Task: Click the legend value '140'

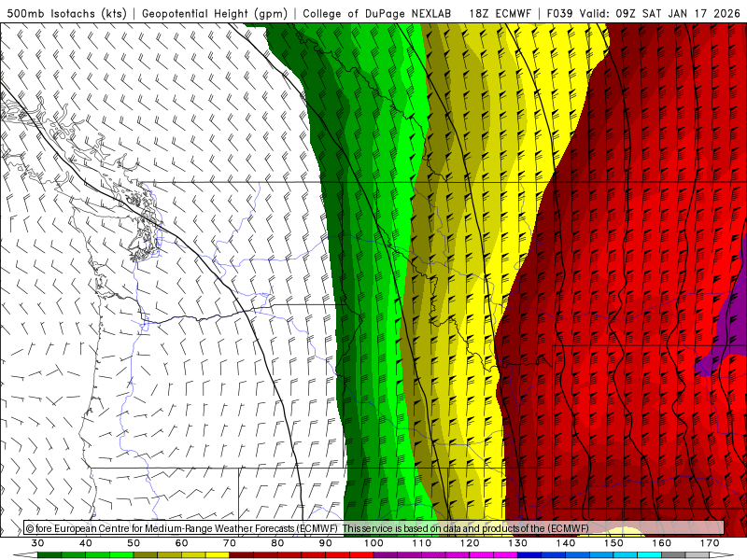Action: click(566, 543)
